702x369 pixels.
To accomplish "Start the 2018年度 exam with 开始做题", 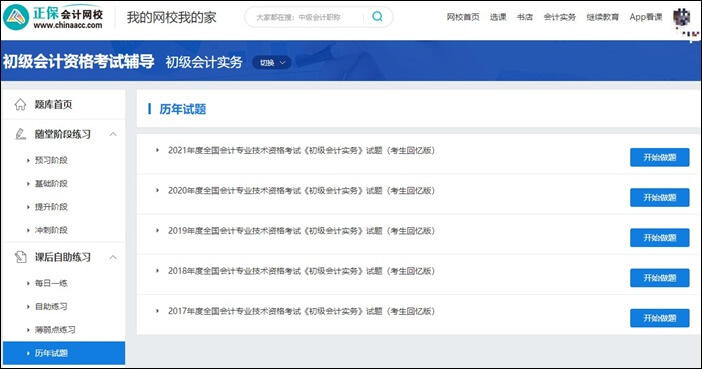I will click(659, 278).
